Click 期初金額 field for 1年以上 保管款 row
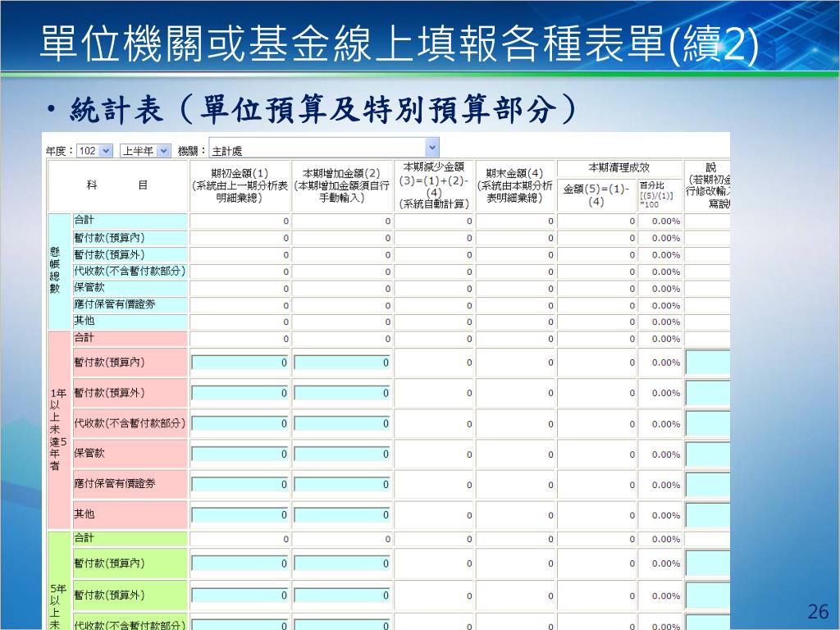The width and height of the screenshot is (840, 630). pos(240,454)
